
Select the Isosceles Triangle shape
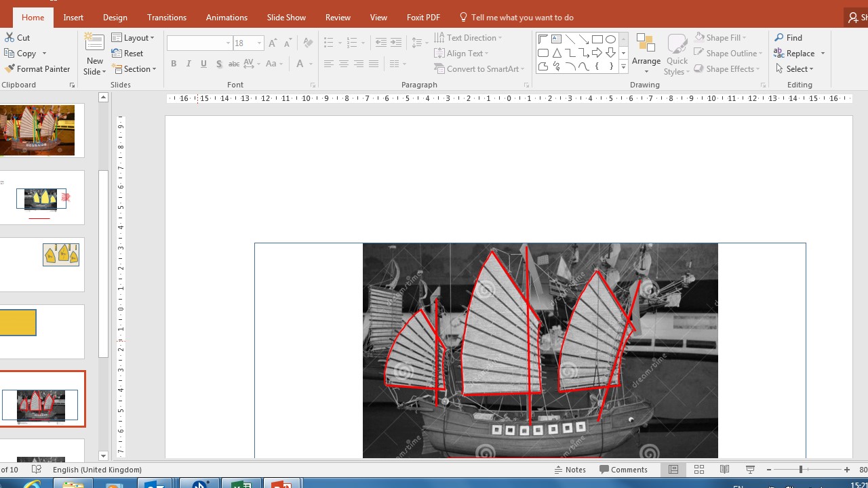point(557,53)
